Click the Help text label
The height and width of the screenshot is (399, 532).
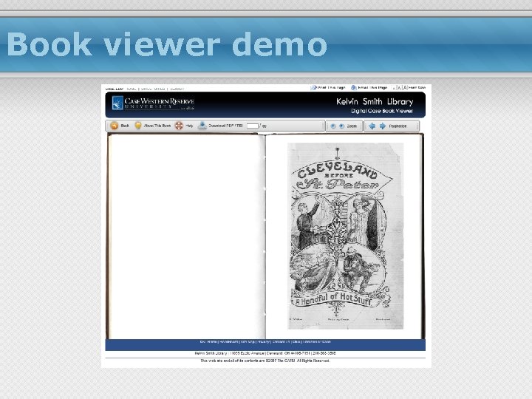click(189, 126)
